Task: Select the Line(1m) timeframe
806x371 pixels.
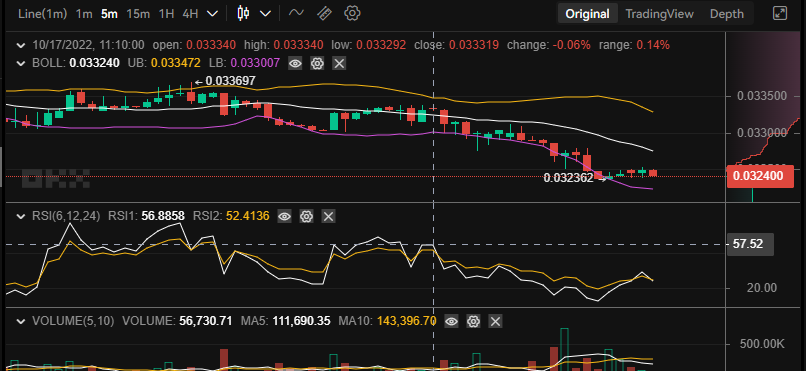Action: tap(43, 14)
